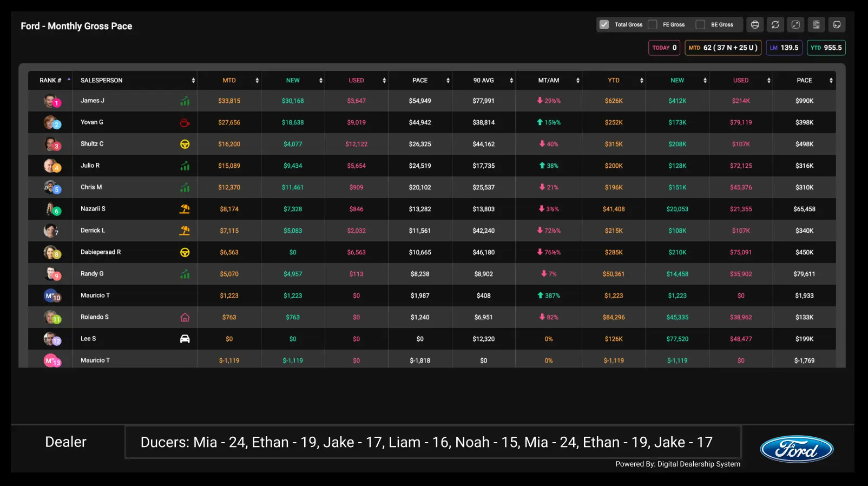The height and width of the screenshot is (486, 868).
Task: Click the Dealer label in footer
Action: (x=65, y=442)
